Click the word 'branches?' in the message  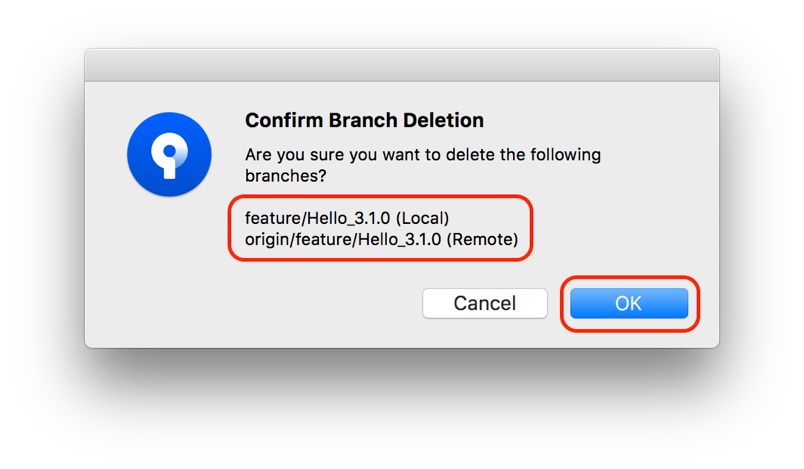pyautogui.click(x=285, y=176)
